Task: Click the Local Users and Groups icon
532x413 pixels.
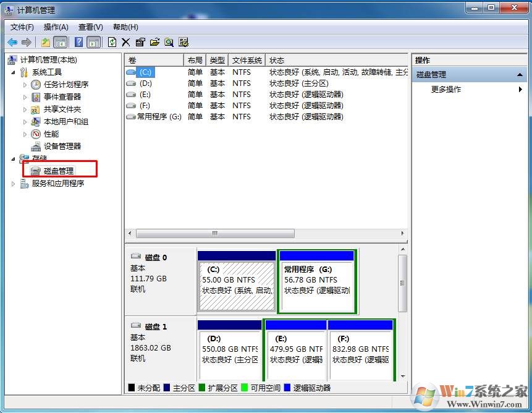Action: click(x=36, y=122)
